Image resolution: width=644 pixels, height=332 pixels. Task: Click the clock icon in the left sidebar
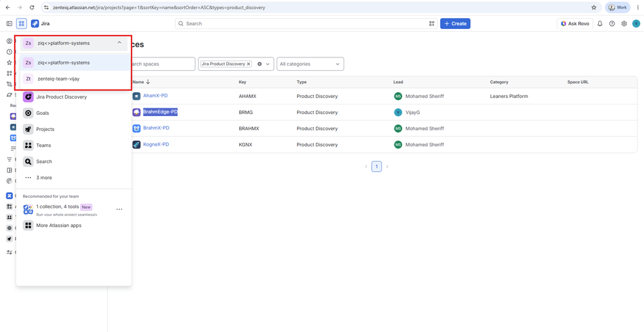coord(9,52)
